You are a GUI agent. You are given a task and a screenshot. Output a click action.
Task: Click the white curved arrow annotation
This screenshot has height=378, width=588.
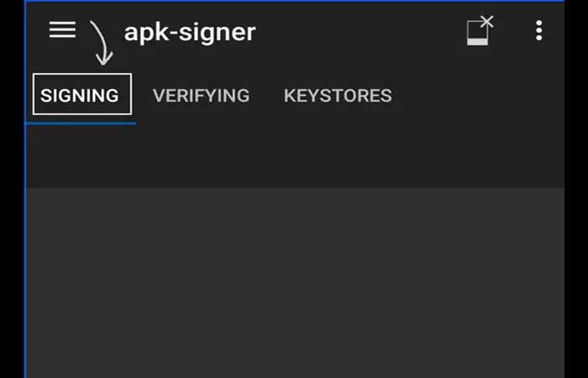101,42
